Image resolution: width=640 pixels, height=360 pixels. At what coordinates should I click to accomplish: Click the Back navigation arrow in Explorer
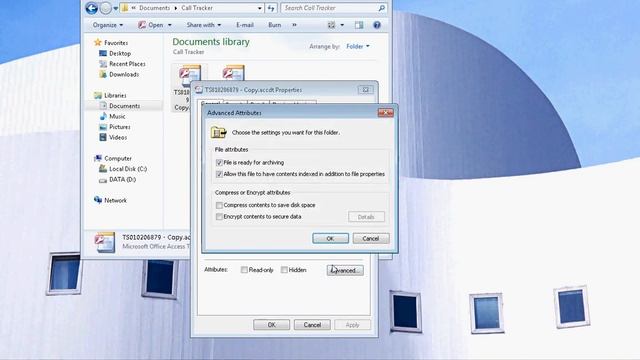[92, 8]
